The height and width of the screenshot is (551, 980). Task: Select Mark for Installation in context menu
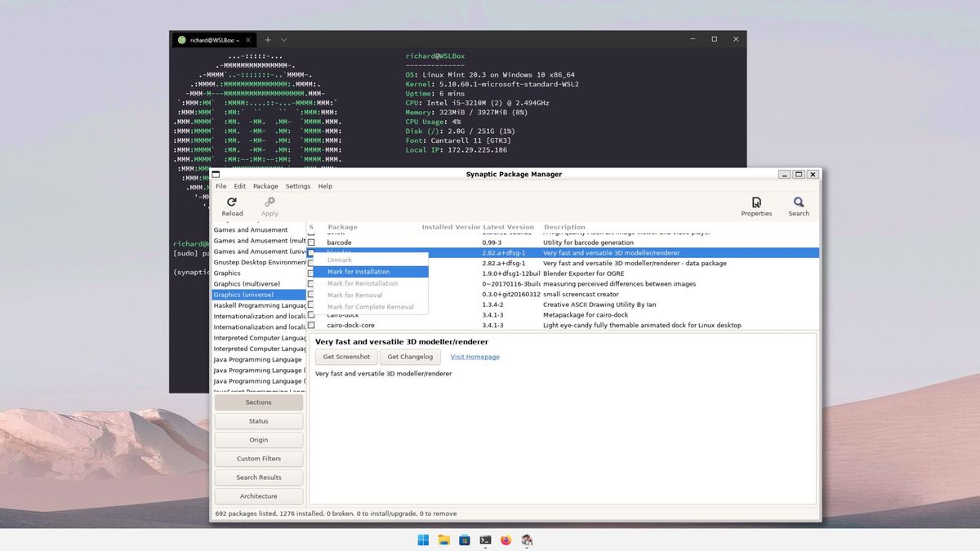pyautogui.click(x=359, y=271)
